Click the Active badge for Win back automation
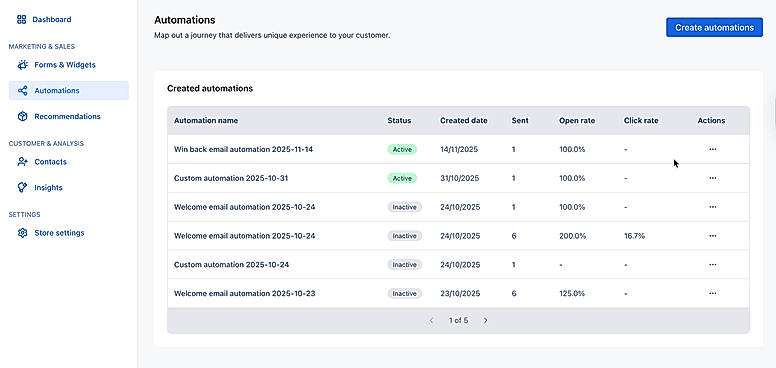Screen dimensions: 776x368 point(402,149)
